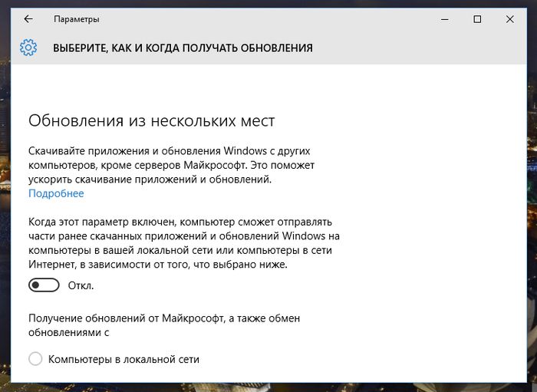The width and height of the screenshot is (537, 392).
Task: Click the Компьютеры в локальной сети label text
Action: coord(124,359)
